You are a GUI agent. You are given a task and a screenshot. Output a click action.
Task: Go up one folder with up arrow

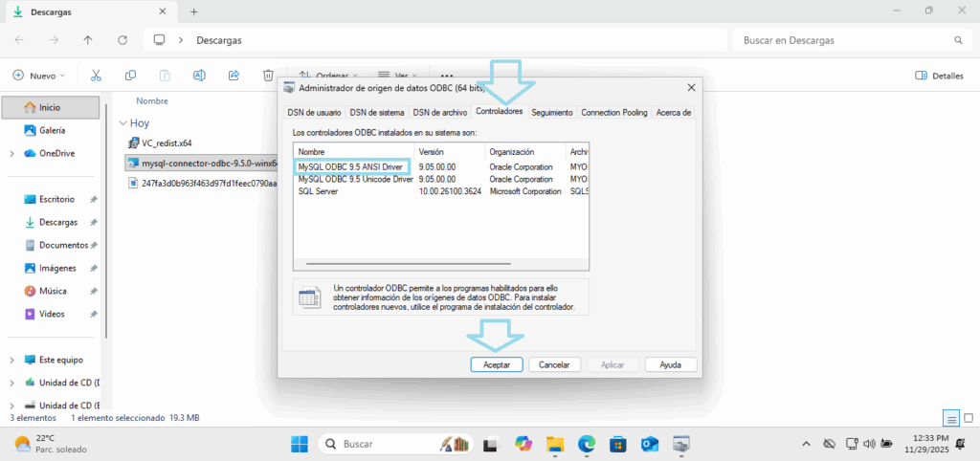pyautogui.click(x=88, y=40)
